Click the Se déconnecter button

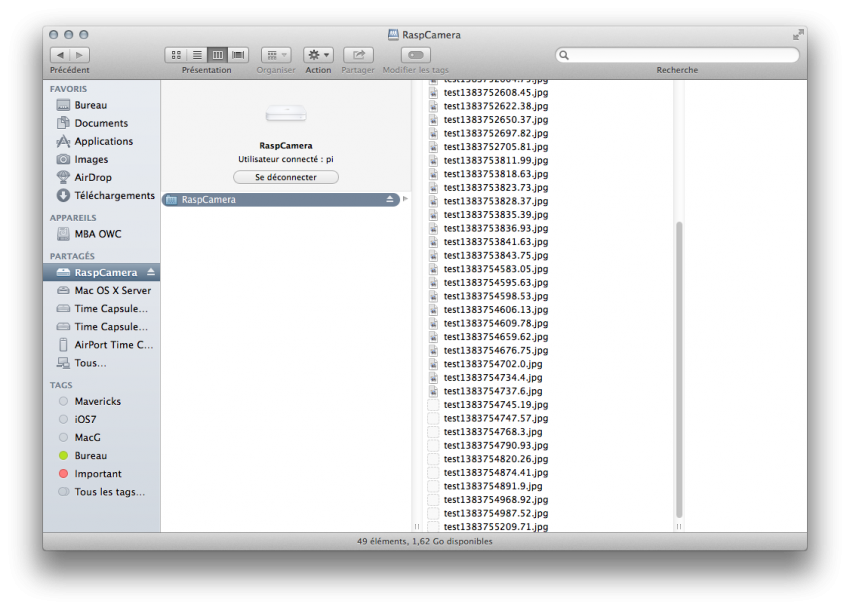[x=286, y=177]
